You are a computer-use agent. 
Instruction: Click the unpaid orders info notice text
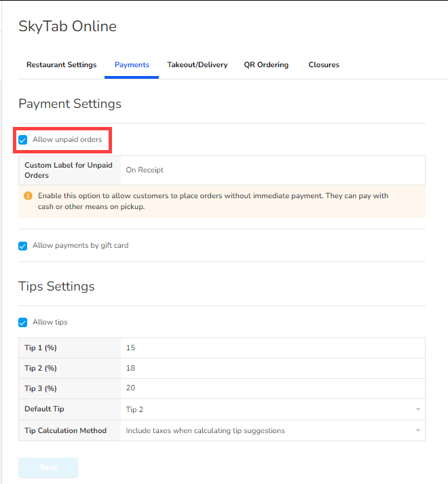[x=213, y=201]
